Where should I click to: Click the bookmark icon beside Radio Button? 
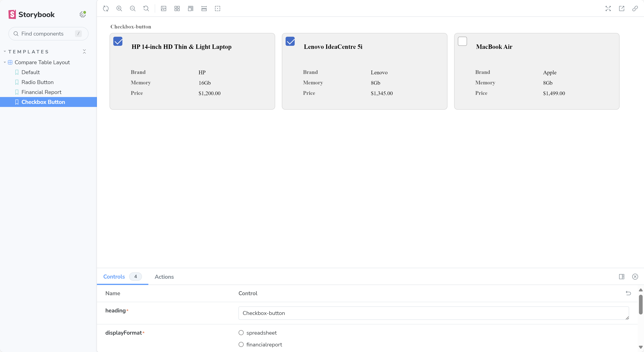tap(17, 82)
